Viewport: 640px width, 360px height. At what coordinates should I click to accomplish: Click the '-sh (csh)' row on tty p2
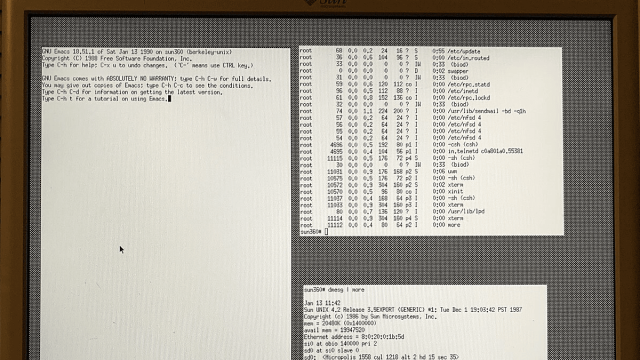387,178
